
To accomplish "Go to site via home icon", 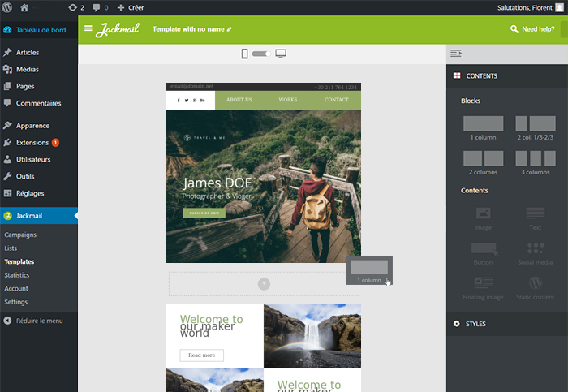I will click(x=24, y=7).
